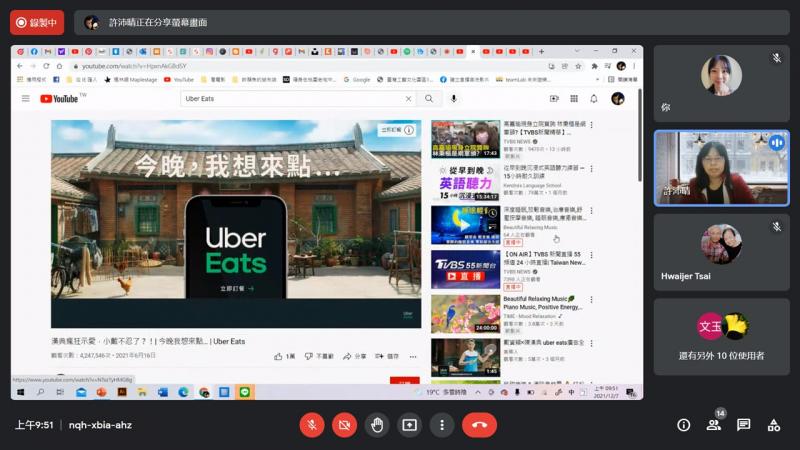Open the meeting activities panel
The width and height of the screenshot is (800, 450).
773,424
